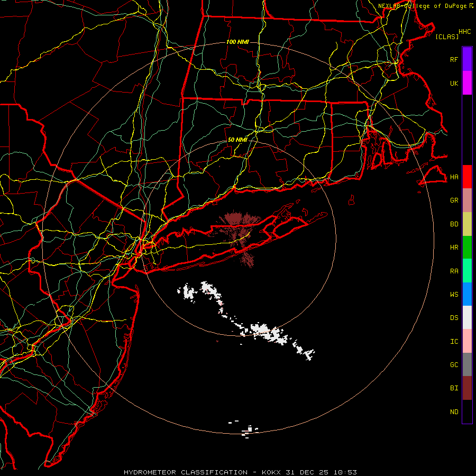476x476 pixels.
Task: Click the BI legend label
Action: (454, 388)
